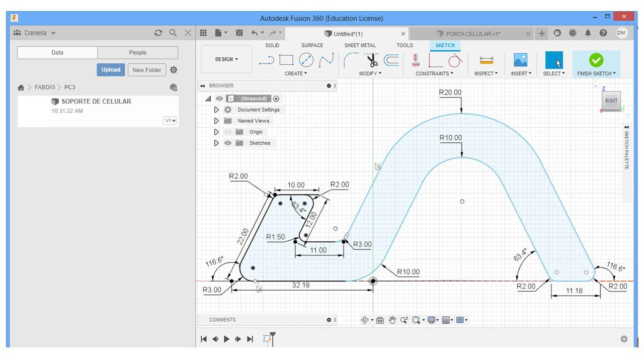Activate the (Unsaved) component radio button

(276, 99)
